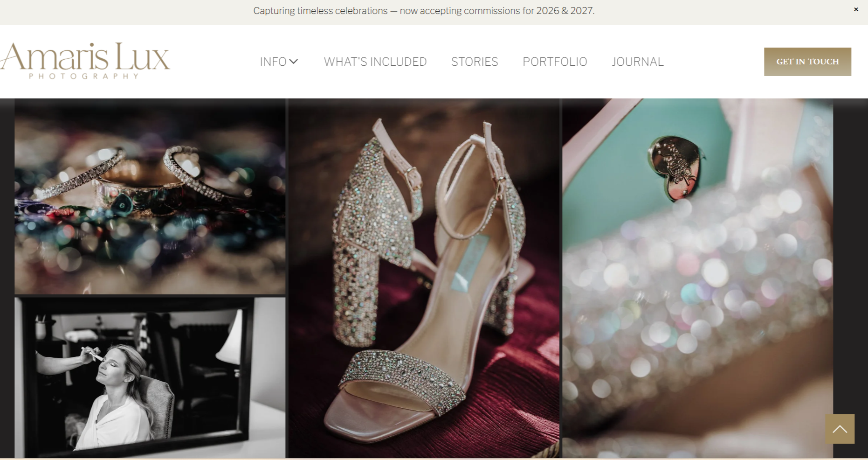Open the black-and-white bridal makeup photo
The image size is (868, 460).
point(150,378)
